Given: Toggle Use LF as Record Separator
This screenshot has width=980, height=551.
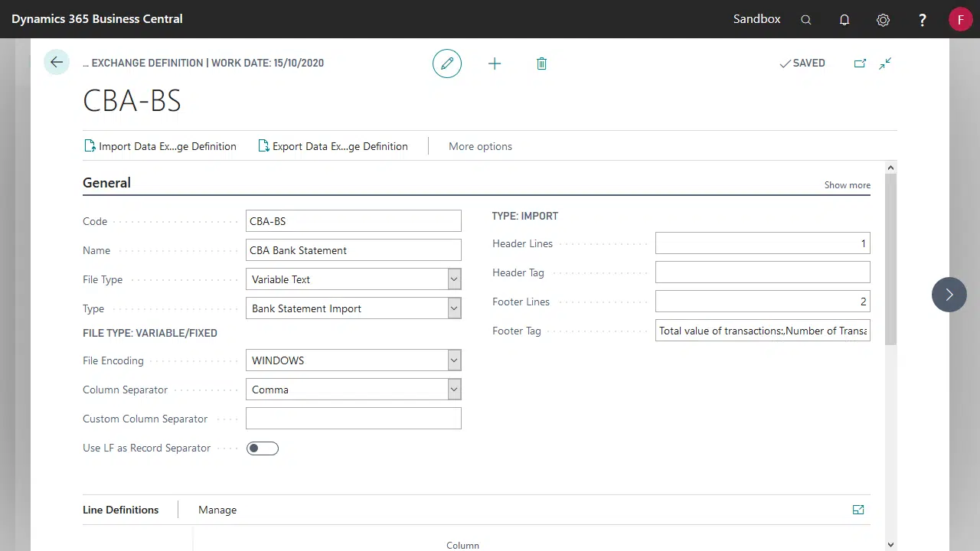Looking at the screenshot, I should [x=263, y=448].
